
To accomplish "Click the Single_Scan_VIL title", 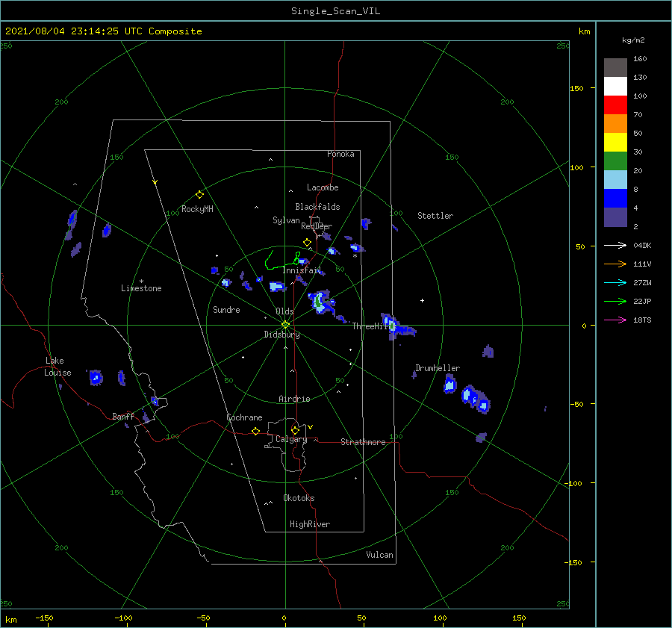I will pos(335,11).
